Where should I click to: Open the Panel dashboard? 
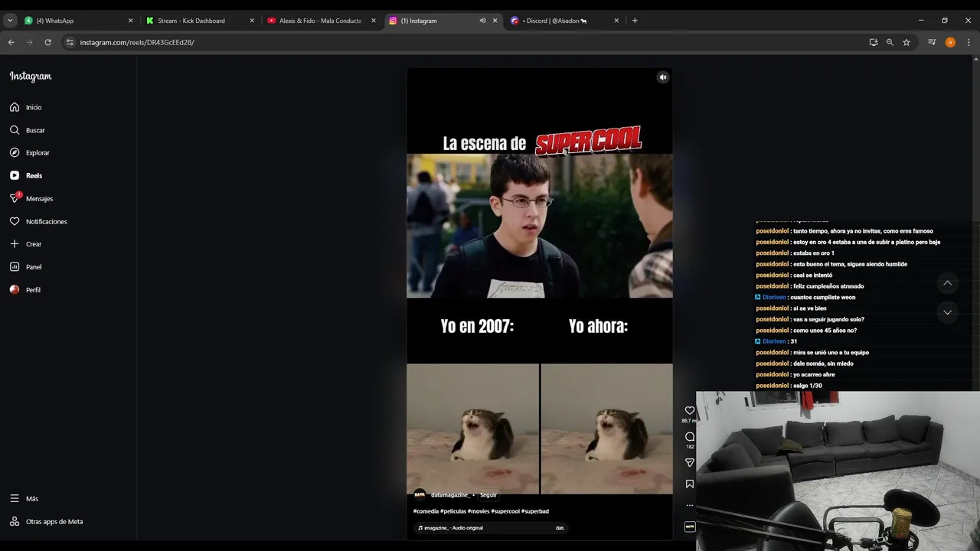26,267
